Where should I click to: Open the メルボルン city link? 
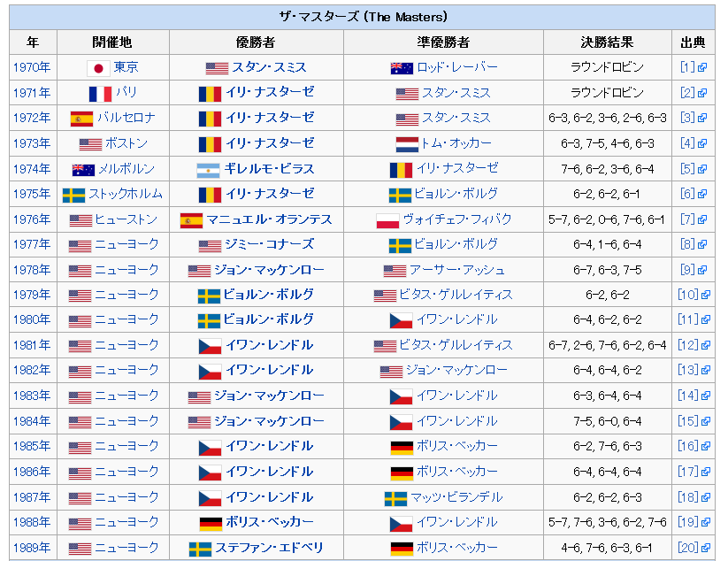tap(126, 169)
